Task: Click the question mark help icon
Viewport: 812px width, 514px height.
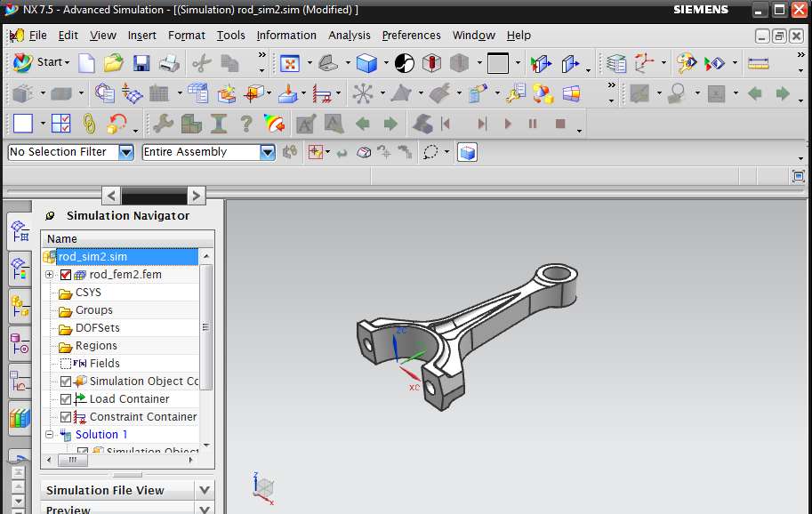Action: tap(246, 124)
